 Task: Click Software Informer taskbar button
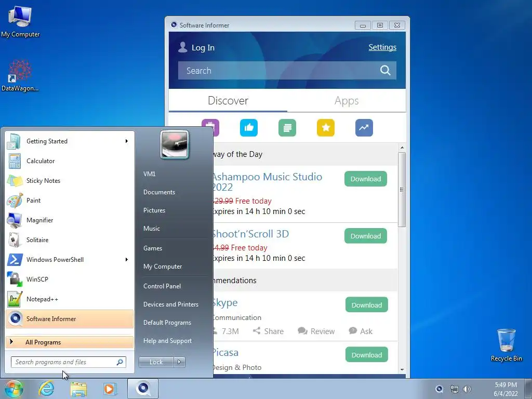point(143,389)
